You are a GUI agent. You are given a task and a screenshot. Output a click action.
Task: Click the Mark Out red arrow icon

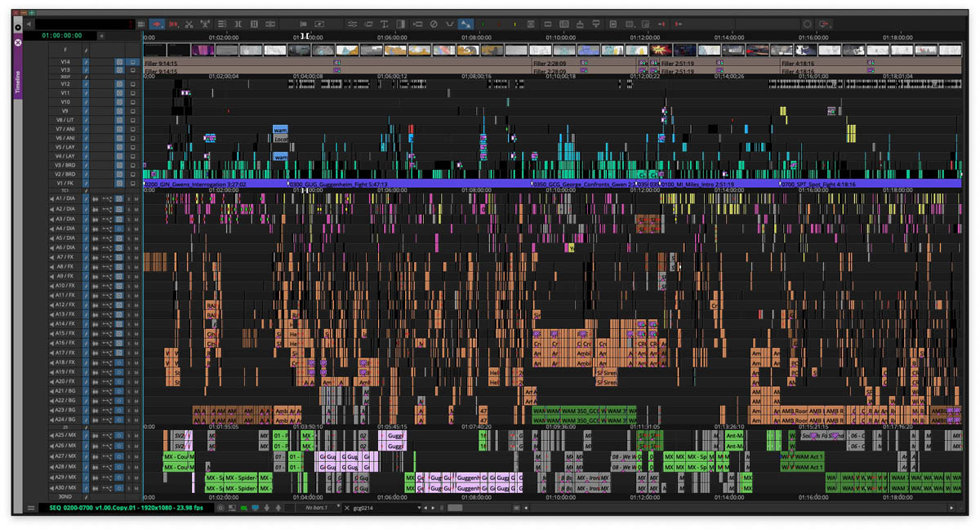tap(678, 24)
